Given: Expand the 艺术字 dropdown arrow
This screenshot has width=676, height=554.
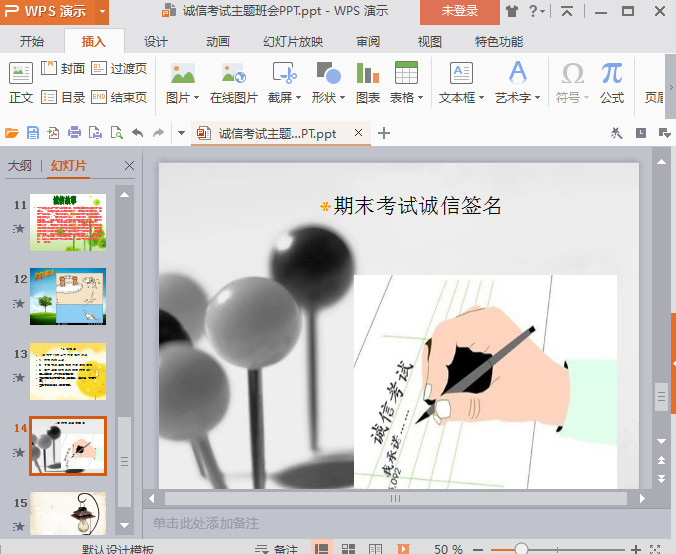Looking at the screenshot, I should pyautogui.click(x=537, y=98).
